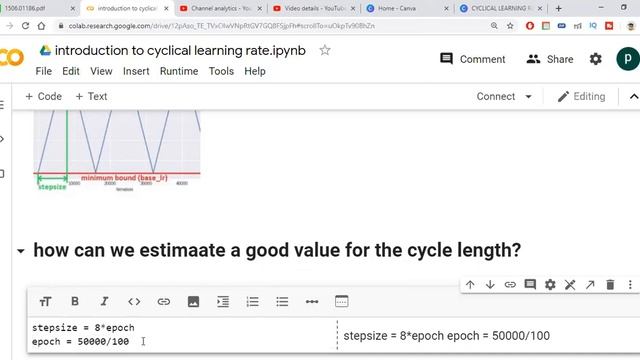The width and height of the screenshot is (640, 360).
Task: Switch to Home - Canva tab
Action: click(407, 8)
